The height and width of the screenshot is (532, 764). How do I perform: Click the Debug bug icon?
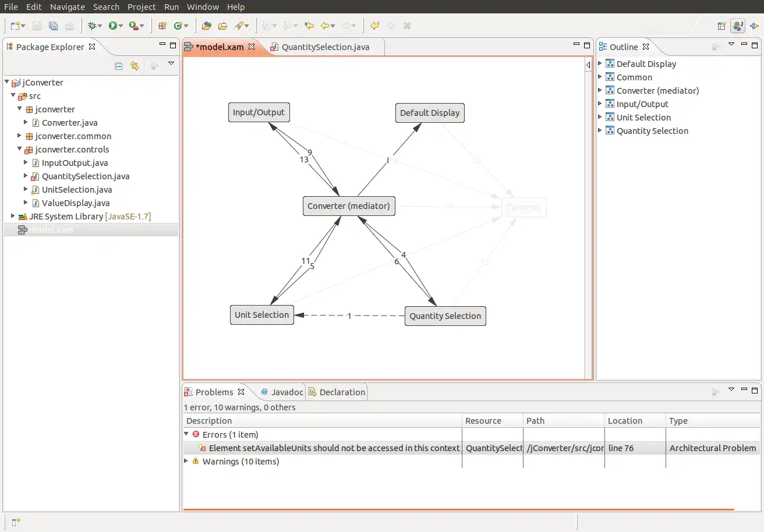(92, 26)
